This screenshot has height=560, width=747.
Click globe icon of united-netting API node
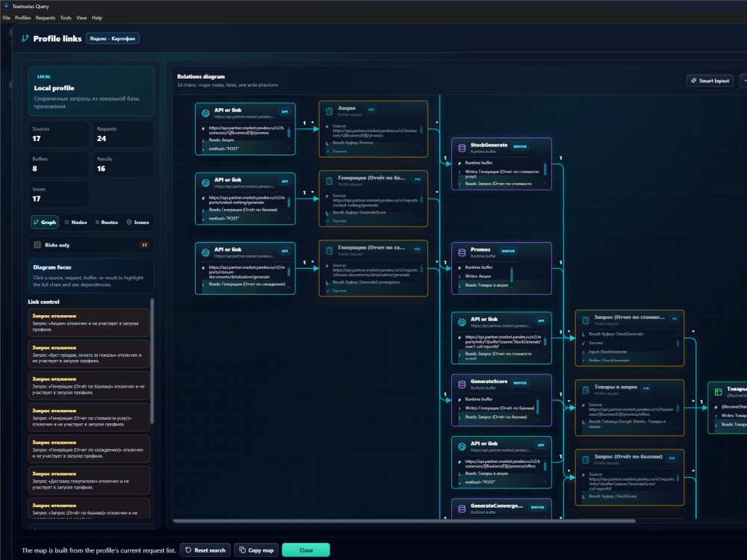(x=205, y=183)
